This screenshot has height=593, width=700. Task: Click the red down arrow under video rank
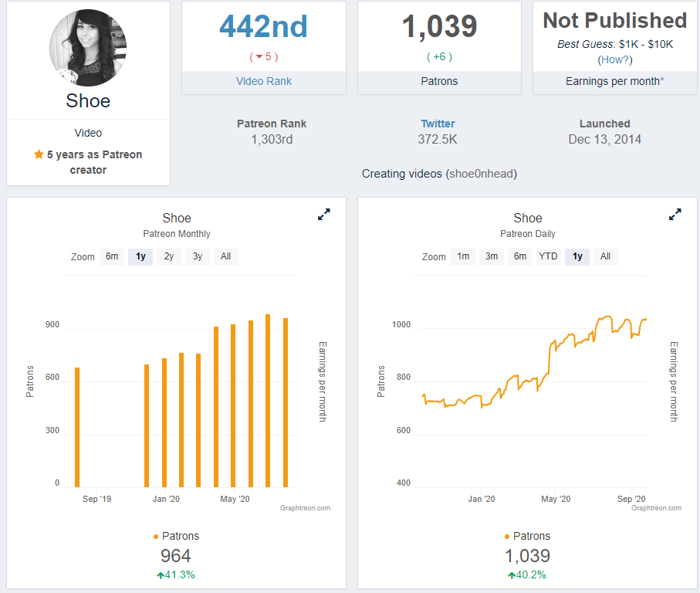click(x=259, y=56)
